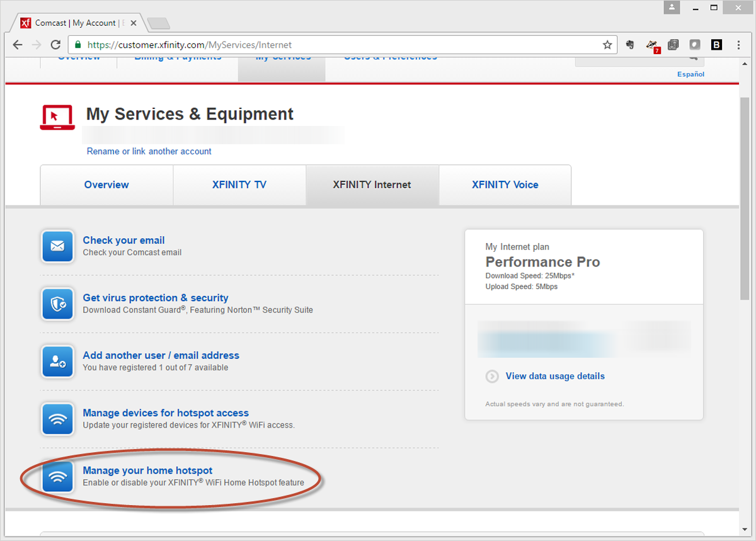This screenshot has width=756, height=541.
Task: Click the hotspot access WiFi icon
Action: (57, 419)
